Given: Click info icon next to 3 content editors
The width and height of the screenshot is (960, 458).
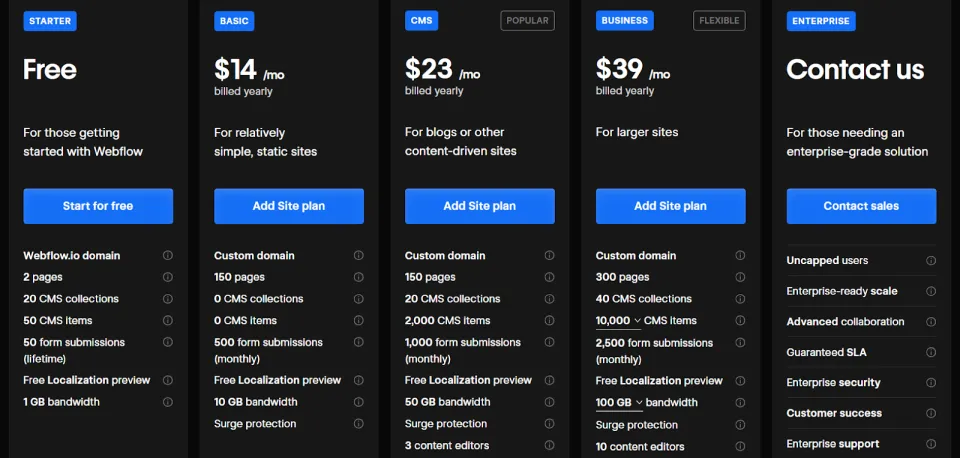Looking at the screenshot, I should point(550,445).
